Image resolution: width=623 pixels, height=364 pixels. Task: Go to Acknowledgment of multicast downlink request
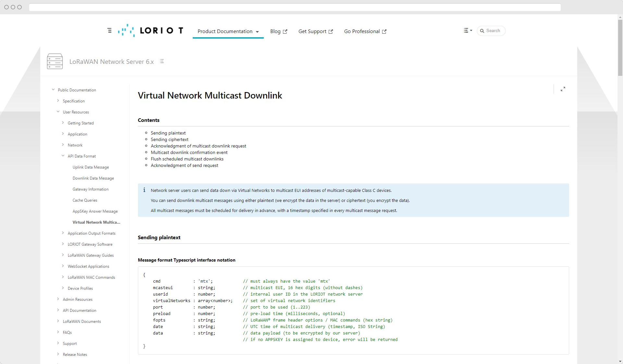point(198,146)
